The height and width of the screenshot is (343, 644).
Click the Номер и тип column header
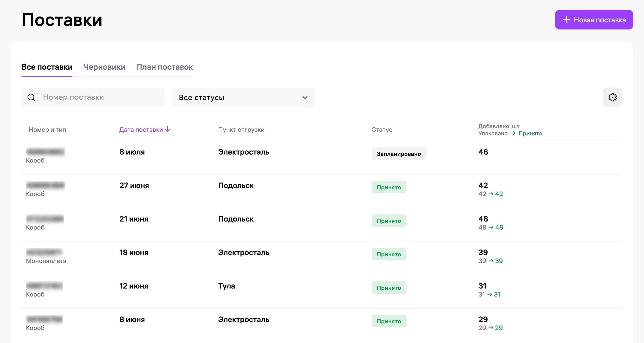[47, 130]
